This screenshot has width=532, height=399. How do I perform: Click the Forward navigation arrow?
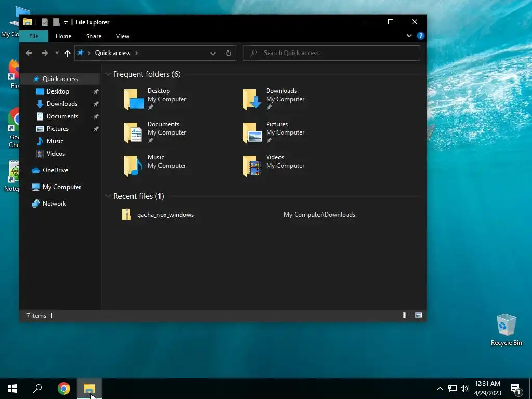click(45, 53)
